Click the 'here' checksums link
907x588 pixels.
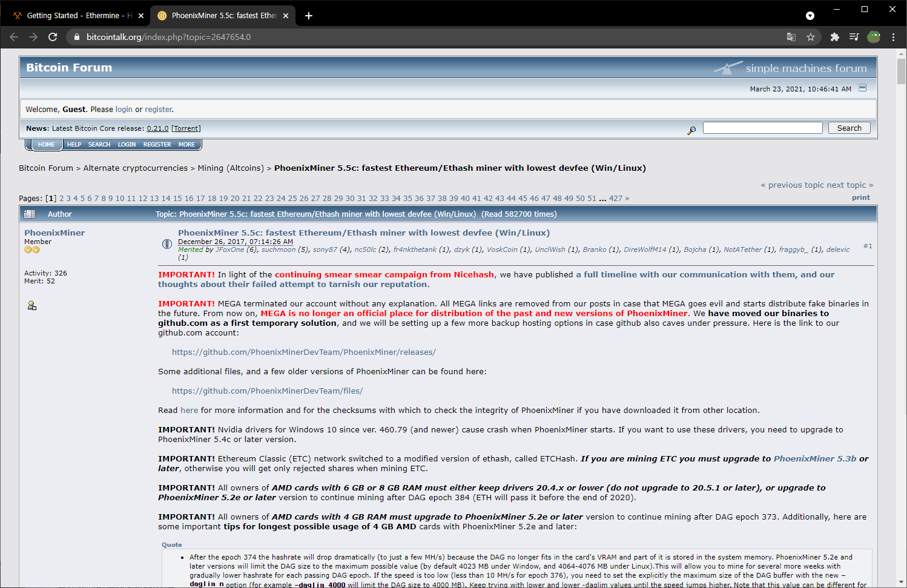coord(190,411)
